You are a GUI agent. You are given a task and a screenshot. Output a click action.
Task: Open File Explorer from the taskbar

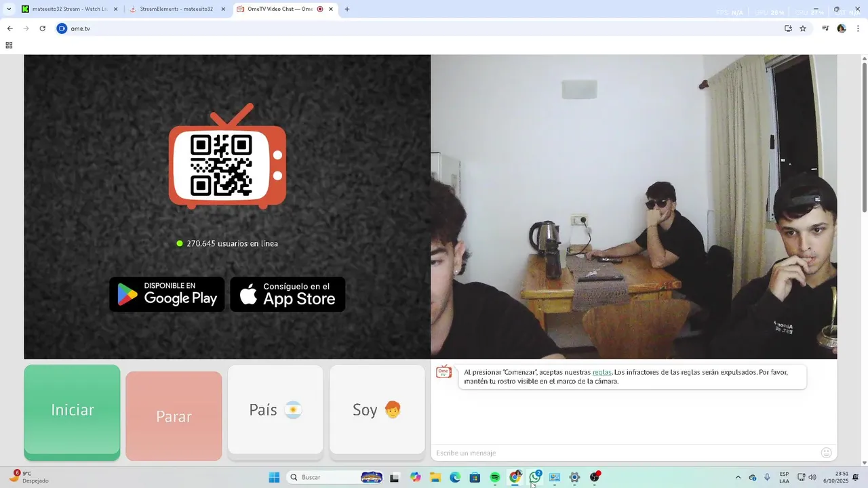(x=435, y=478)
